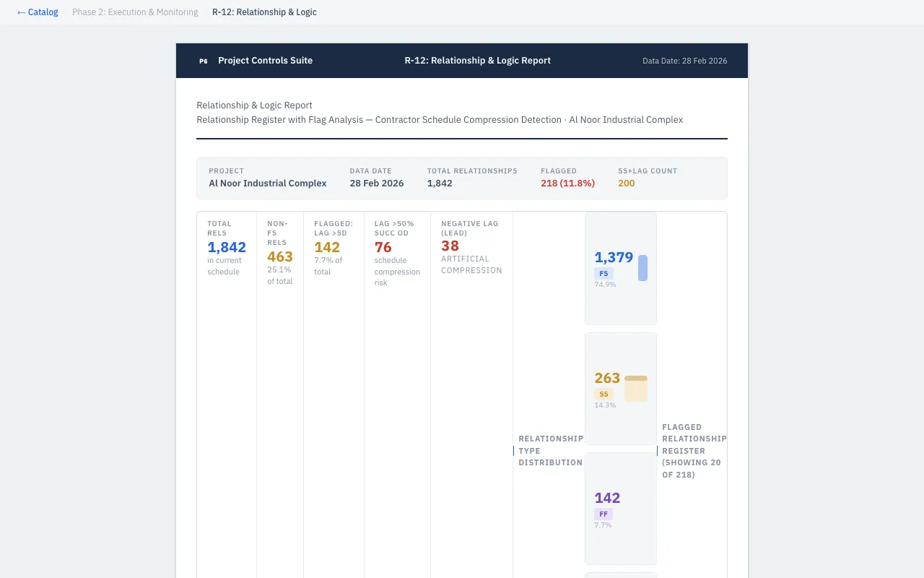Click Flagged Relationship Register heading
The width and height of the screenshot is (924, 578).
click(x=694, y=451)
